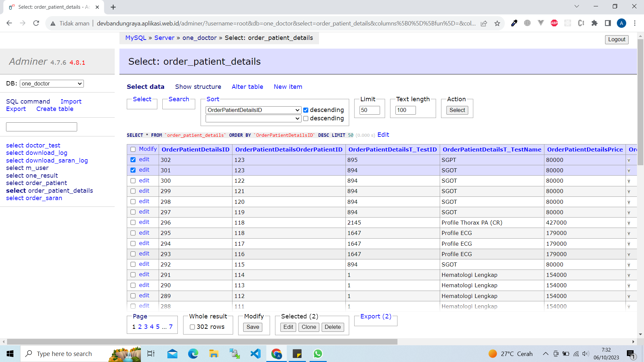Enable the 302 rows whole result checkbox
The image size is (644, 362).
[193, 327]
